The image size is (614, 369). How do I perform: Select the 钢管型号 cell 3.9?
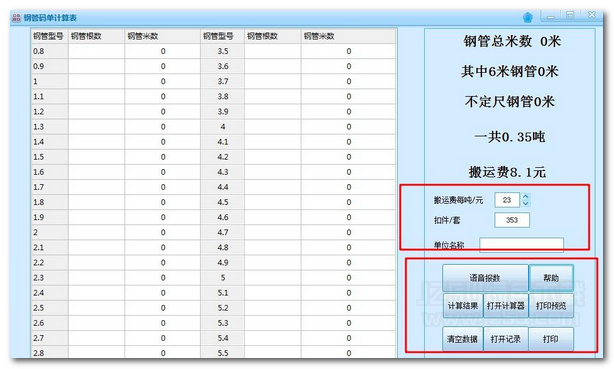(x=223, y=112)
